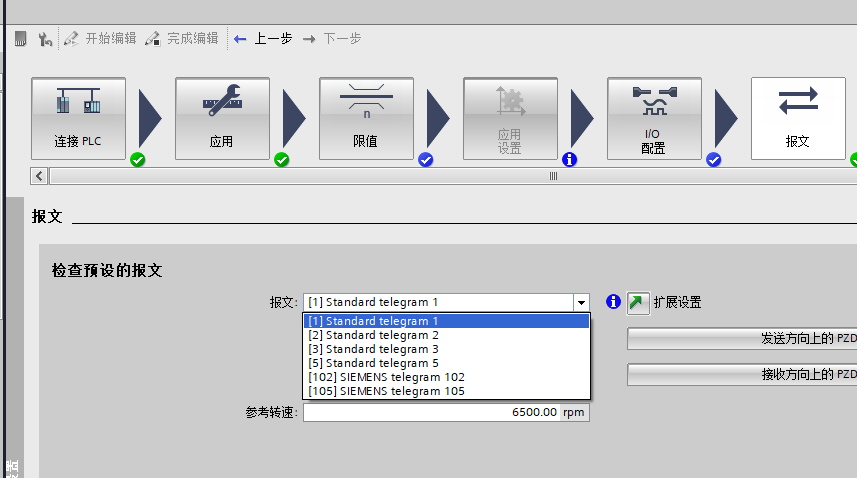
Task: Click the memory card save icon
Action: point(20,39)
